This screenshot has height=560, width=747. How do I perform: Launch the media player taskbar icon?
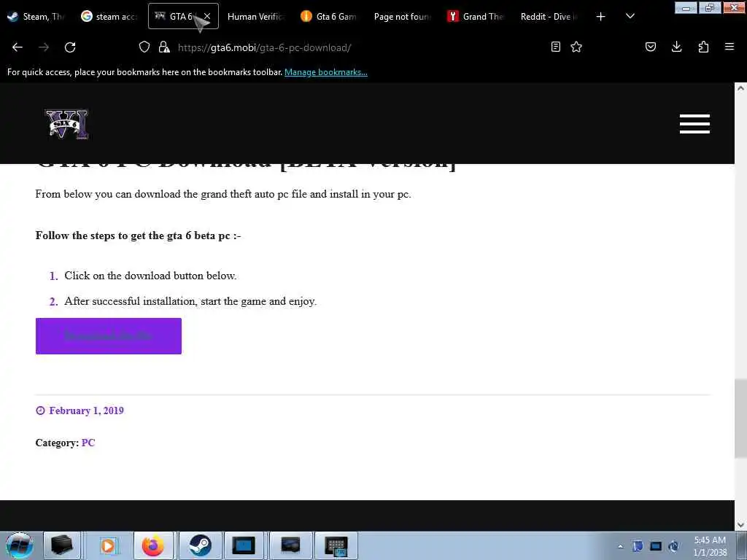pyautogui.click(x=108, y=545)
